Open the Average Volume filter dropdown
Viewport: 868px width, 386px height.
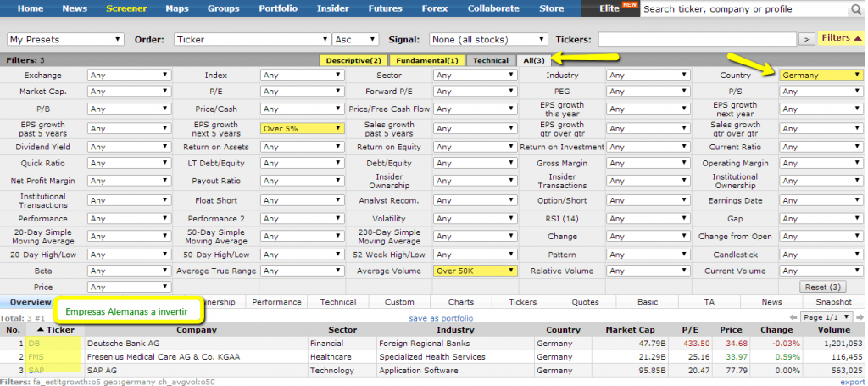pos(475,271)
